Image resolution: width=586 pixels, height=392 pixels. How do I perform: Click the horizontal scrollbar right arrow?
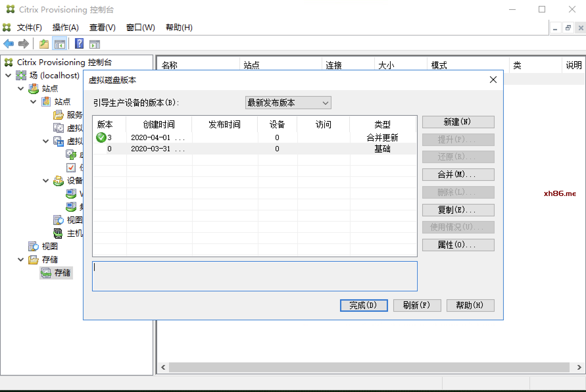[x=579, y=367]
